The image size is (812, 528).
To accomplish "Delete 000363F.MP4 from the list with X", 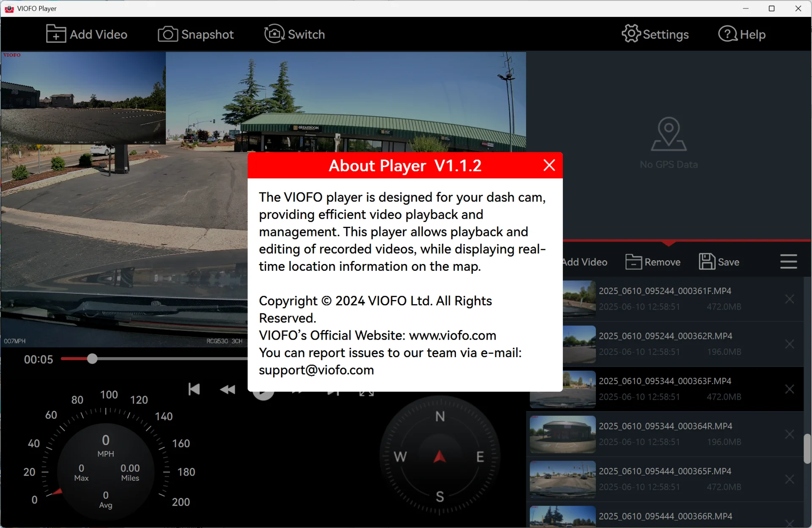I will tap(789, 389).
